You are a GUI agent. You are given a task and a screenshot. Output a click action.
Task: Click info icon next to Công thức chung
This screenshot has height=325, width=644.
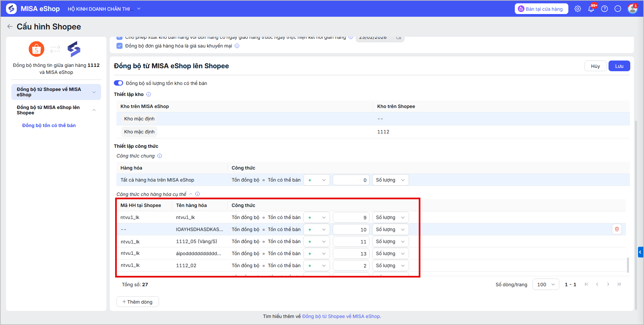point(160,156)
